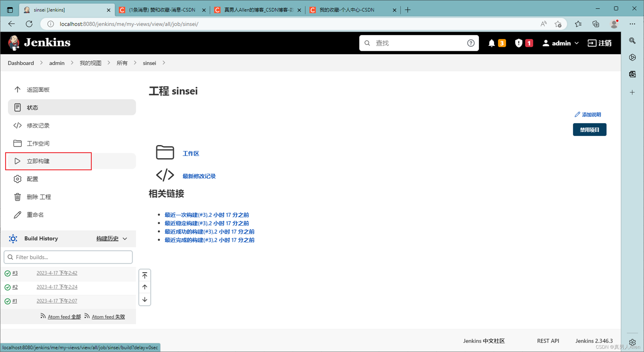Select the 立即构建 build now icon
This screenshot has height=352, width=644.
coord(17,161)
